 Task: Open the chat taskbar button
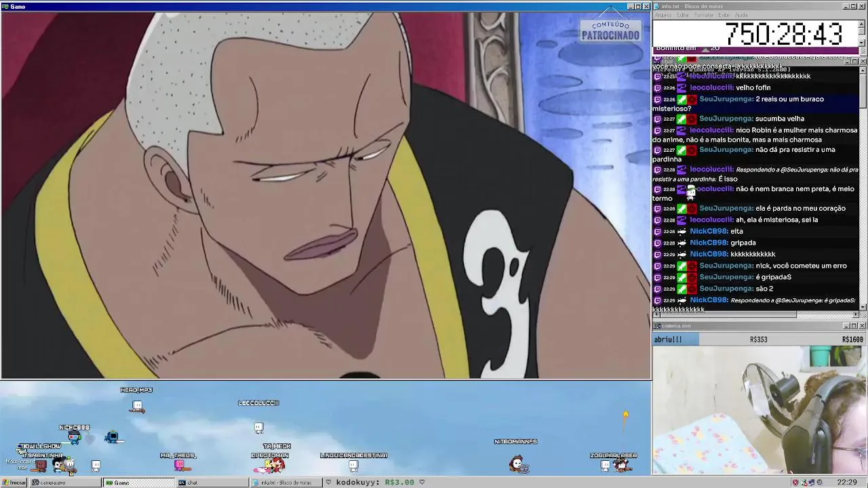pos(212,483)
